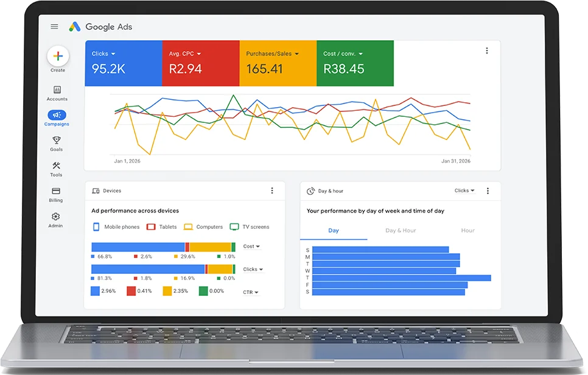Open the Clicks dropdown in Day & hour card

464,191
